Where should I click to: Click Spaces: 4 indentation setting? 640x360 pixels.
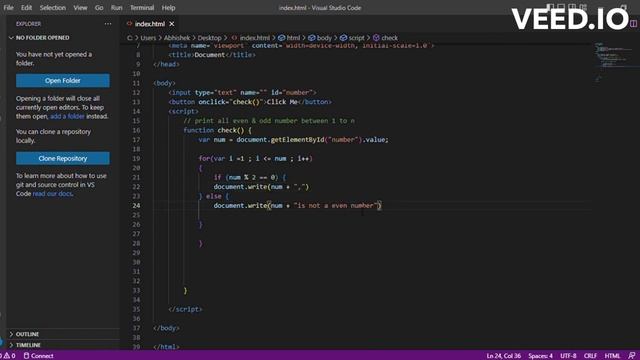(540, 356)
